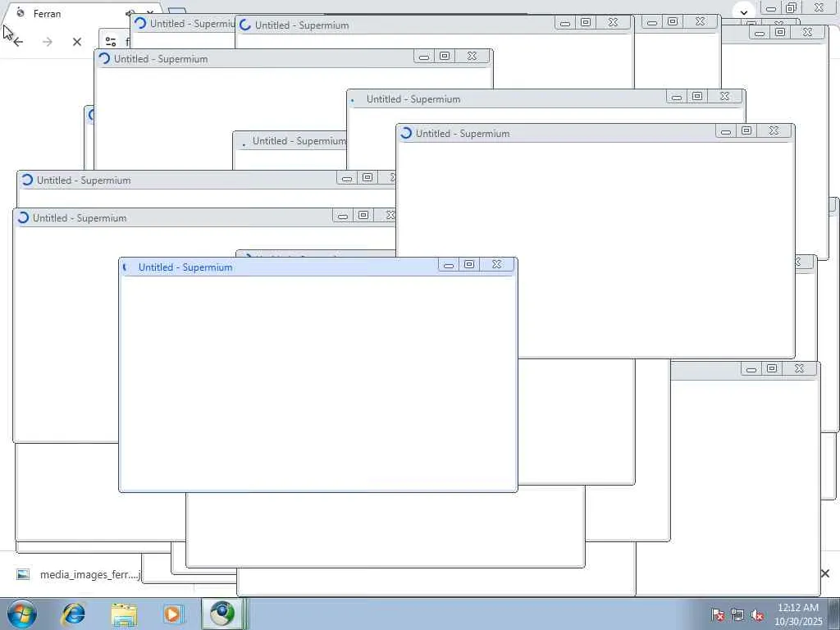This screenshot has height=630, width=840.
Task: Mute the Ferran tab via its speaker icon
Action: pyautogui.click(x=129, y=13)
